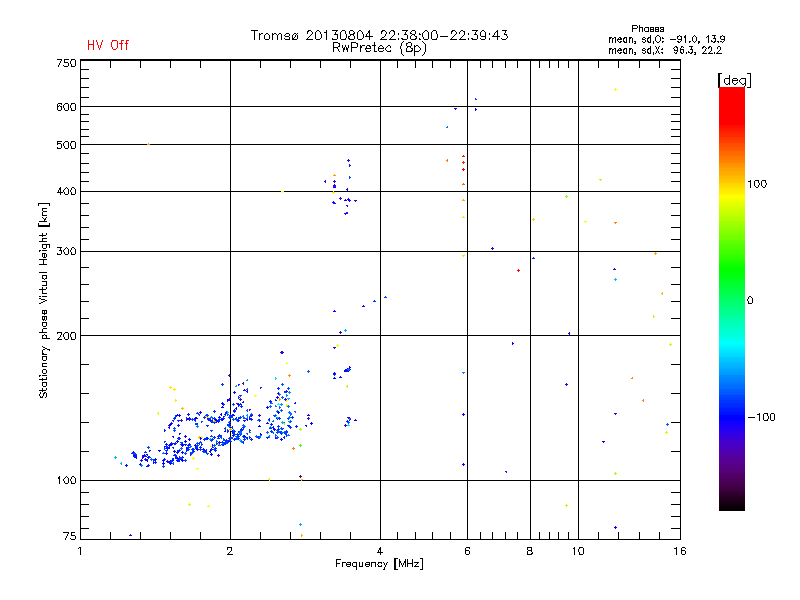This screenshot has height=600, width=800.
Task: Click the x-axis tick label "1"
Action: 80,551
